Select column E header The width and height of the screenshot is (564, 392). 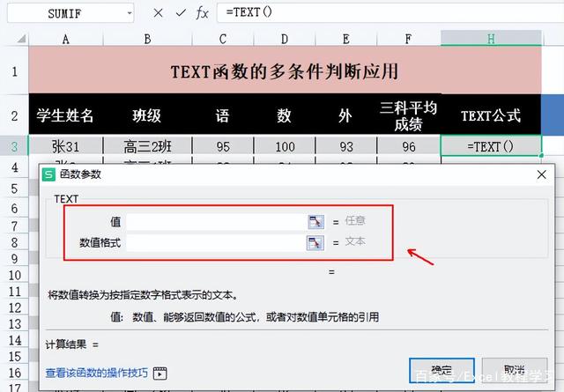click(346, 39)
